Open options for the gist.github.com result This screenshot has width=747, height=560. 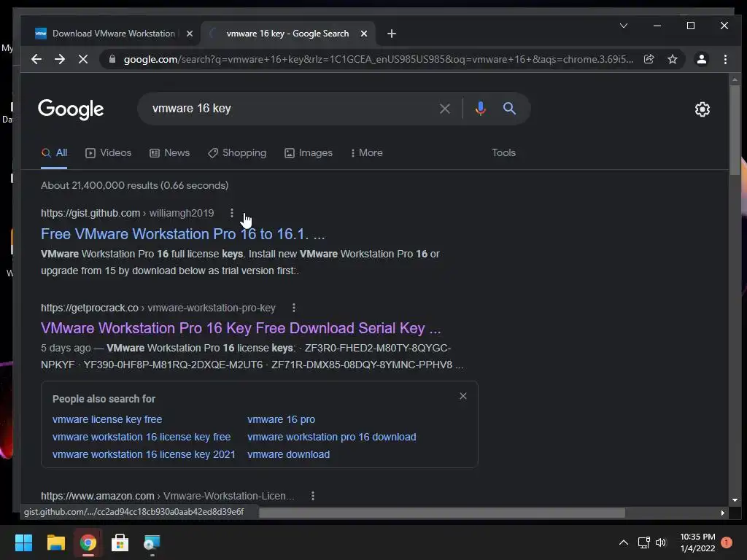point(231,213)
